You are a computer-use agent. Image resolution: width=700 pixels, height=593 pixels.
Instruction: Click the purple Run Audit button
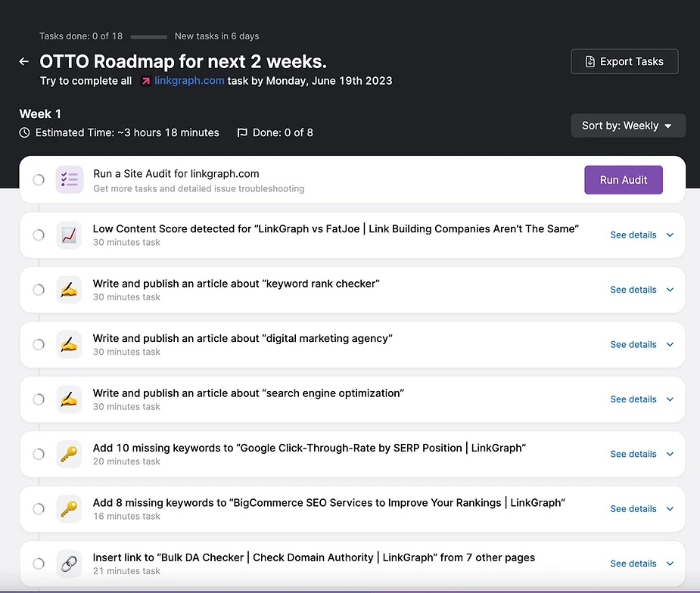(x=624, y=180)
